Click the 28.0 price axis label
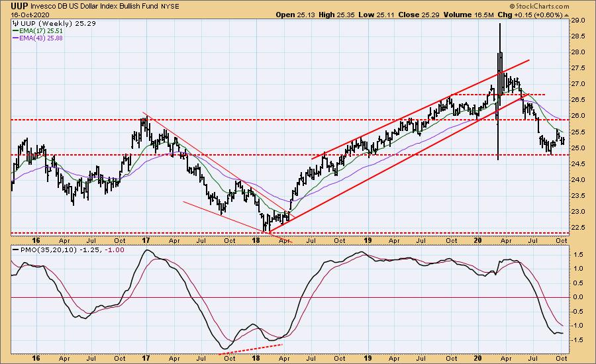Viewport: 596px width, 364px height. click(x=577, y=52)
